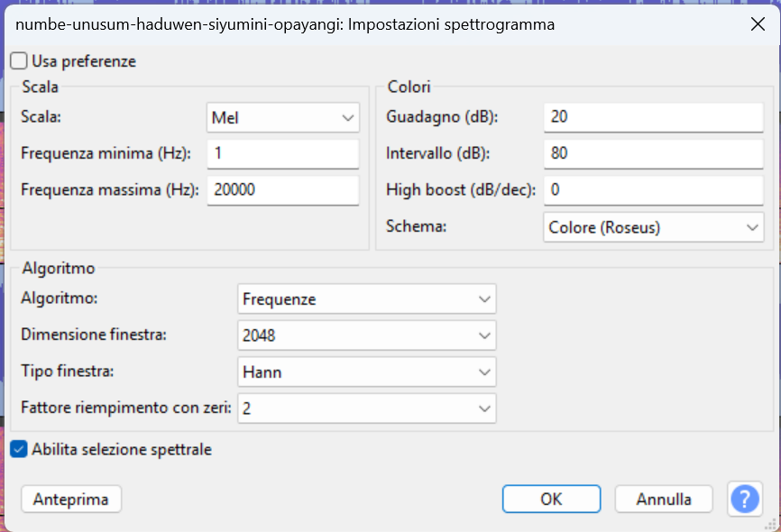
Task: Click the Anteprima button
Action: point(71,500)
